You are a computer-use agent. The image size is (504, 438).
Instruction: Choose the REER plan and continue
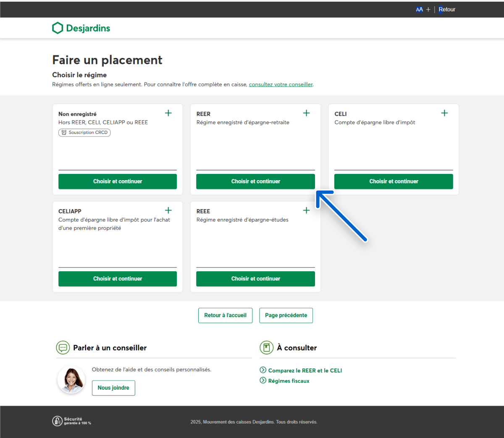point(255,181)
